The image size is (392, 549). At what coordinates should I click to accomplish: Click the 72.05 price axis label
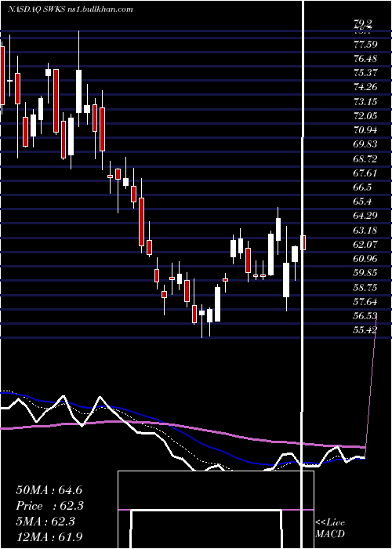pos(365,116)
